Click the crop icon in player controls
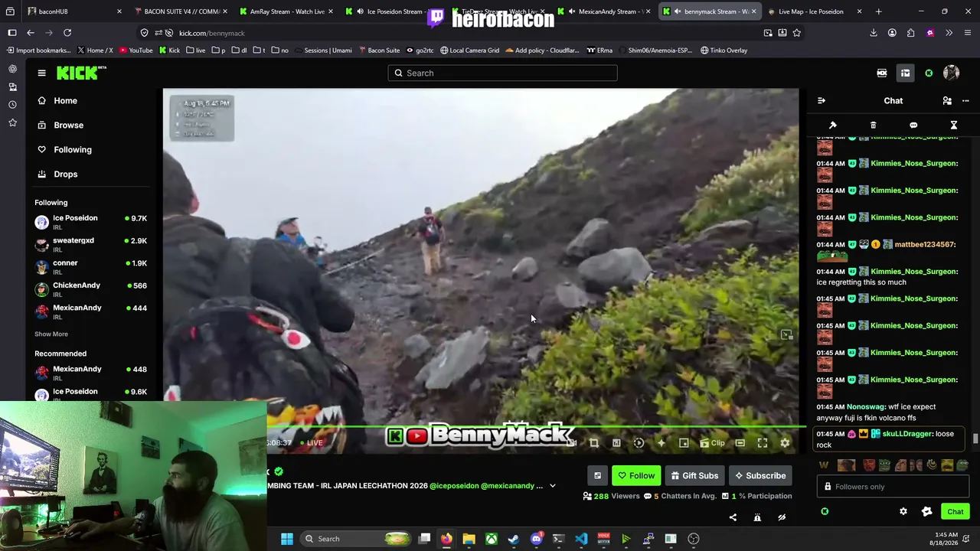Viewport: 980px width, 551px height. [x=594, y=443]
